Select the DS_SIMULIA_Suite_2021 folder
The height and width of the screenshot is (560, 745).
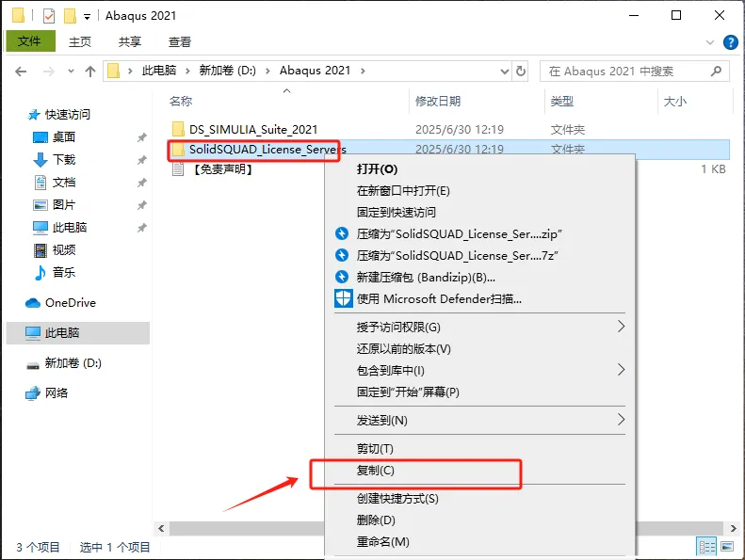click(x=253, y=129)
